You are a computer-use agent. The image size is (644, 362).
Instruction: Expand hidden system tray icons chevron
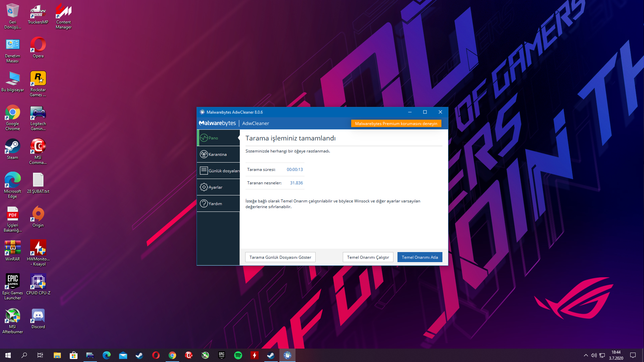(586, 355)
